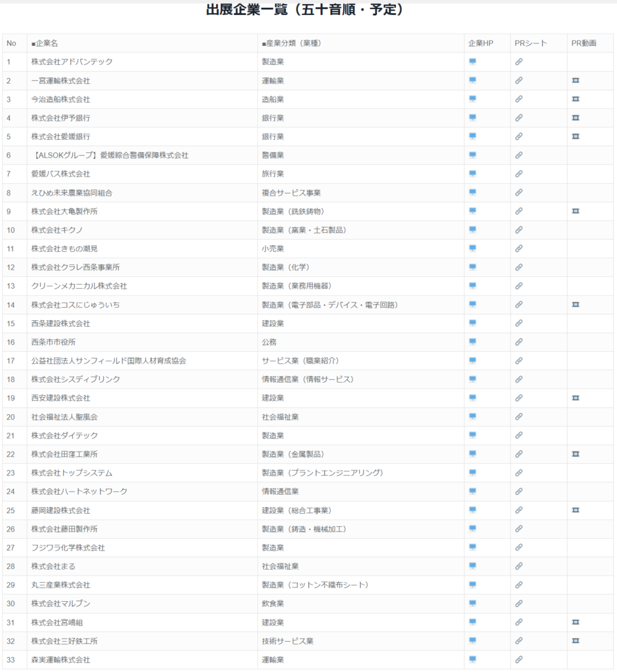Open PR sheet icon for 西条市市役所
Viewport: 617px width, 672px height.
pos(519,342)
